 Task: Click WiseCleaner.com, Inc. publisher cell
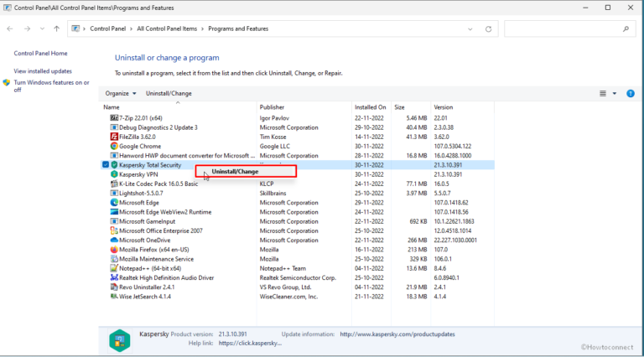click(x=288, y=297)
